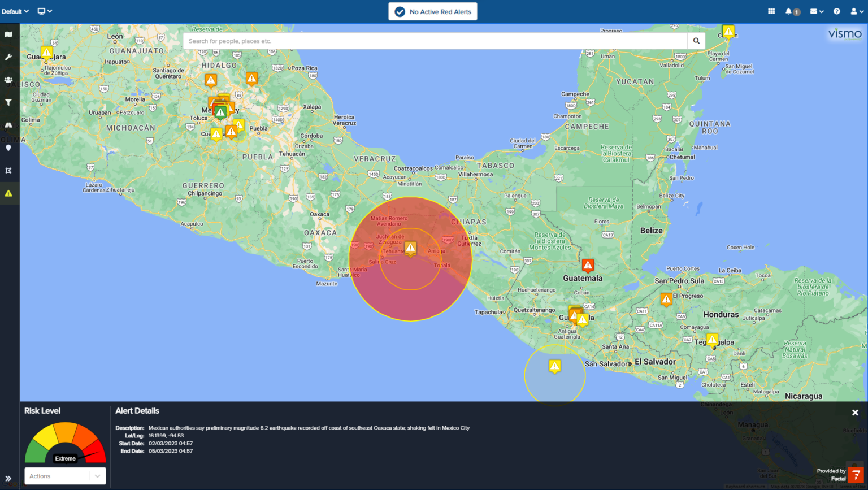Click the wrench tools icon in the sidebar
868x490 pixels.
[x=8, y=57]
